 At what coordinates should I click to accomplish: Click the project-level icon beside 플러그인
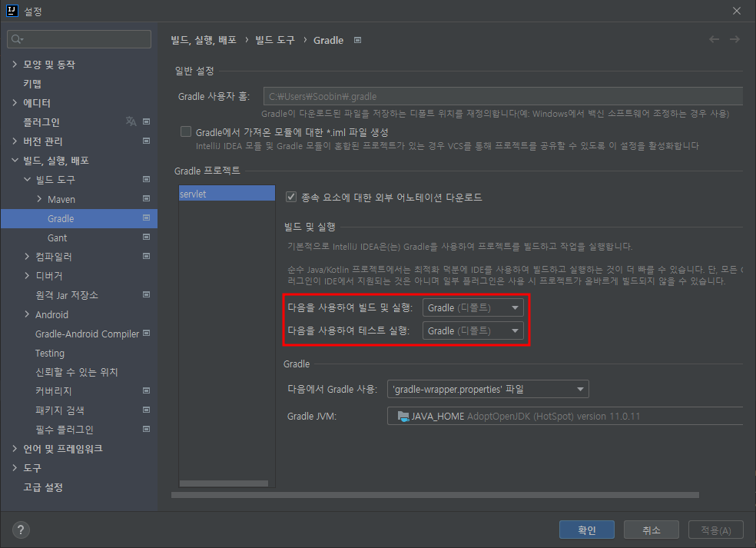[147, 121]
